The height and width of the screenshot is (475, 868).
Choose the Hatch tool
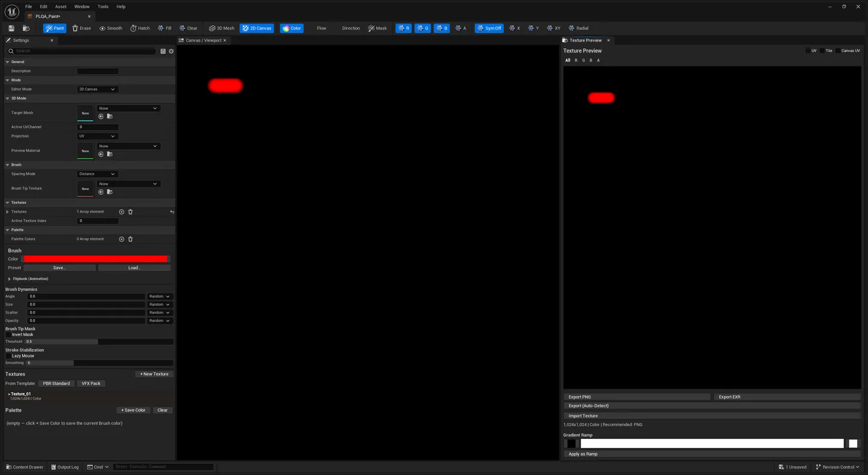point(140,28)
